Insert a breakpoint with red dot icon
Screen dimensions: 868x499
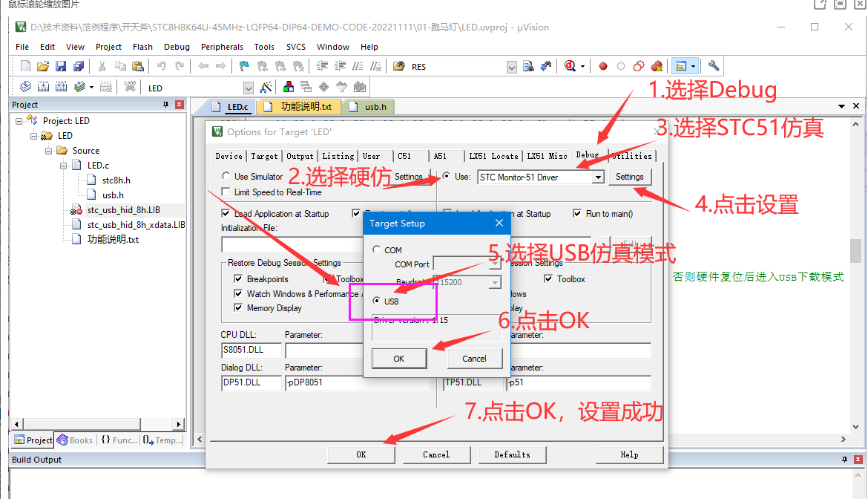tap(603, 67)
